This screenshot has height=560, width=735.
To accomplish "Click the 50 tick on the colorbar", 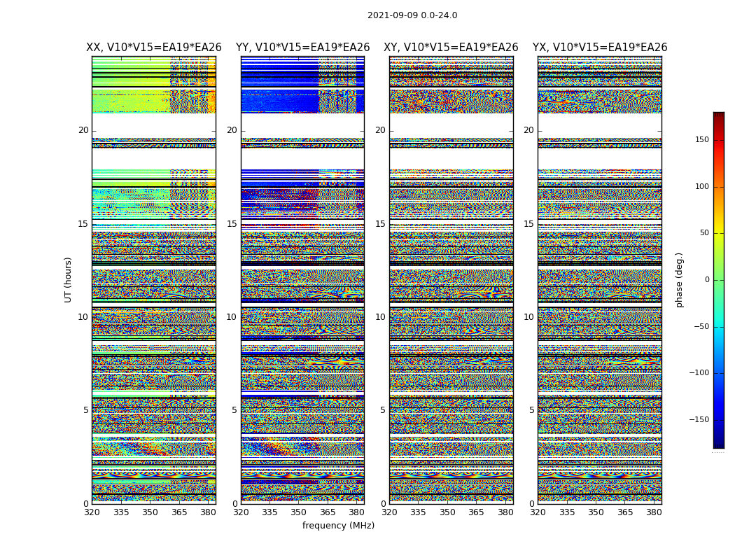I will pos(704,233).
